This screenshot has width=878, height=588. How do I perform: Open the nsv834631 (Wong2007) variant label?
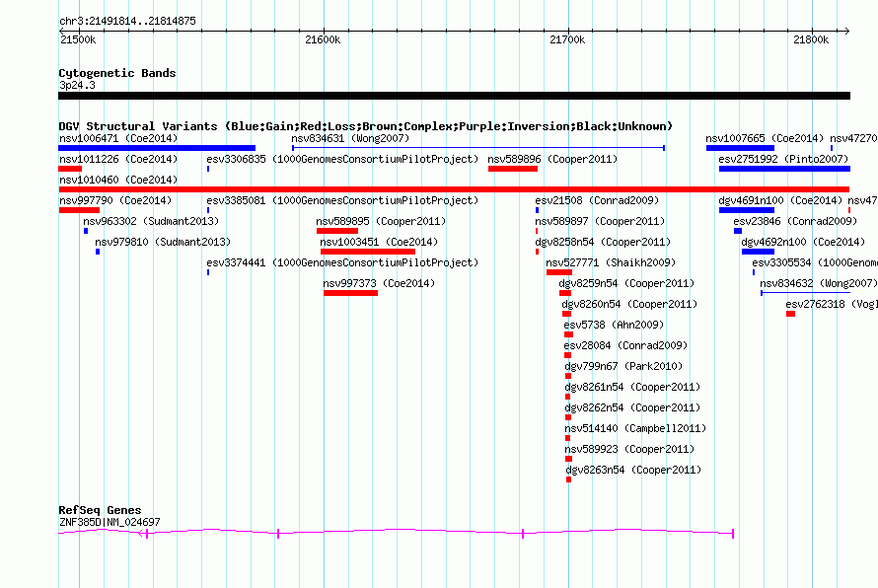coord(350,138)
